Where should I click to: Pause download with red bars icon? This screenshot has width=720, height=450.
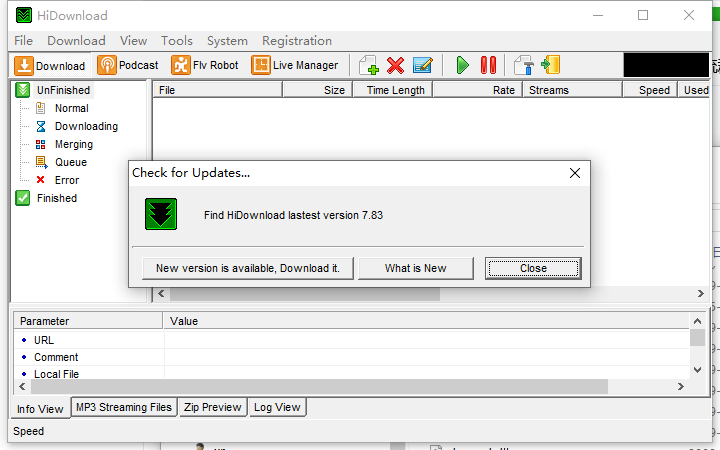(488, 65)
